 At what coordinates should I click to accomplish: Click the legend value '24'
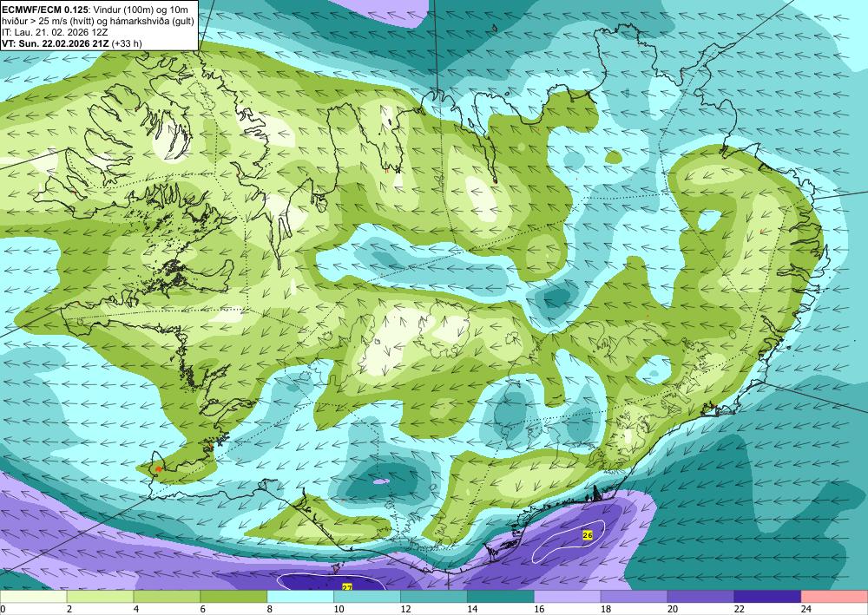pos(806,609)
